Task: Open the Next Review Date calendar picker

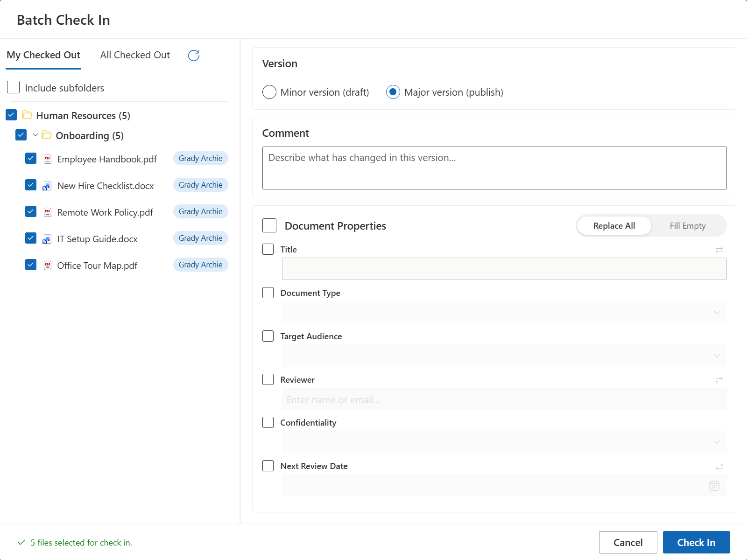Action: click(x=714, y=486)
